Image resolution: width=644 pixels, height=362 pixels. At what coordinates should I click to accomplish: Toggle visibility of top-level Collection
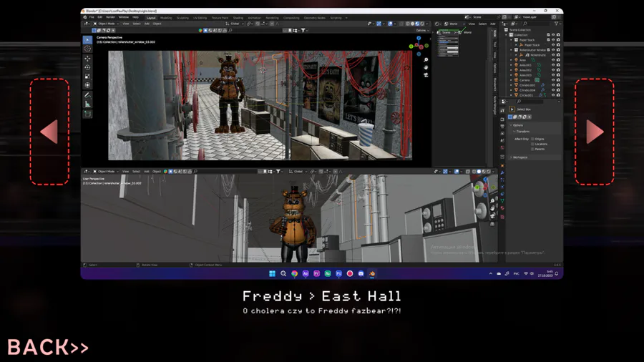click(553, 35)
